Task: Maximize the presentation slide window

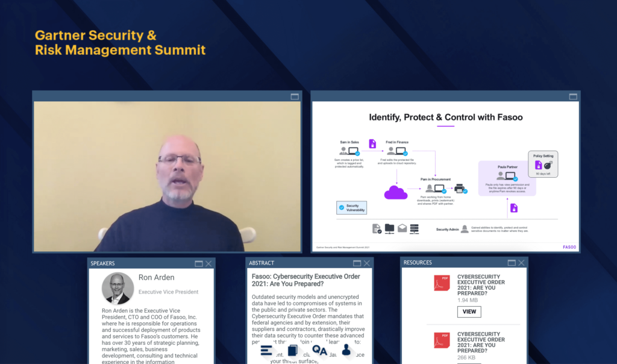Action: (x=573, y=96)
